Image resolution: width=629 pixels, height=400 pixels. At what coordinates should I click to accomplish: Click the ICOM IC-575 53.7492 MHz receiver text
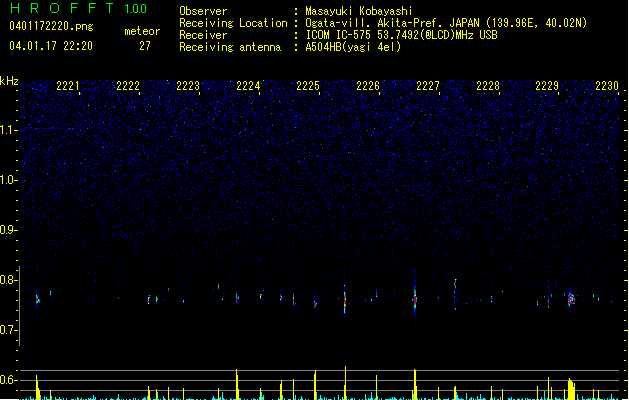tap(401, 35)
